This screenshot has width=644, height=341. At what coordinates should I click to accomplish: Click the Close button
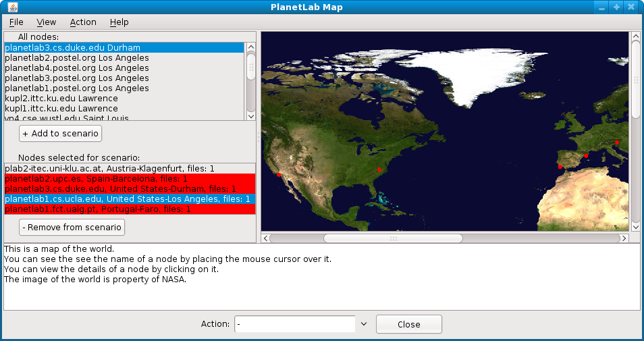[408, 324]
